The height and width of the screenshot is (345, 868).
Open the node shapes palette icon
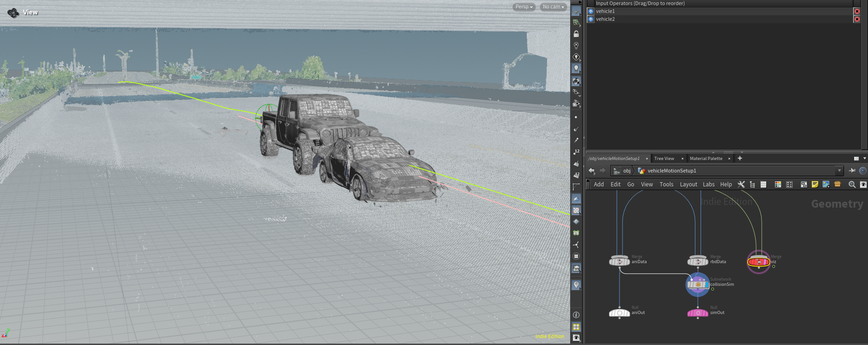coord(789,184)
